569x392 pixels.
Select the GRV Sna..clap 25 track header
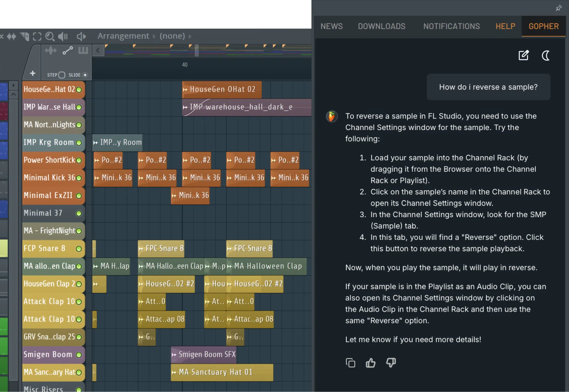tap(53, 337)
